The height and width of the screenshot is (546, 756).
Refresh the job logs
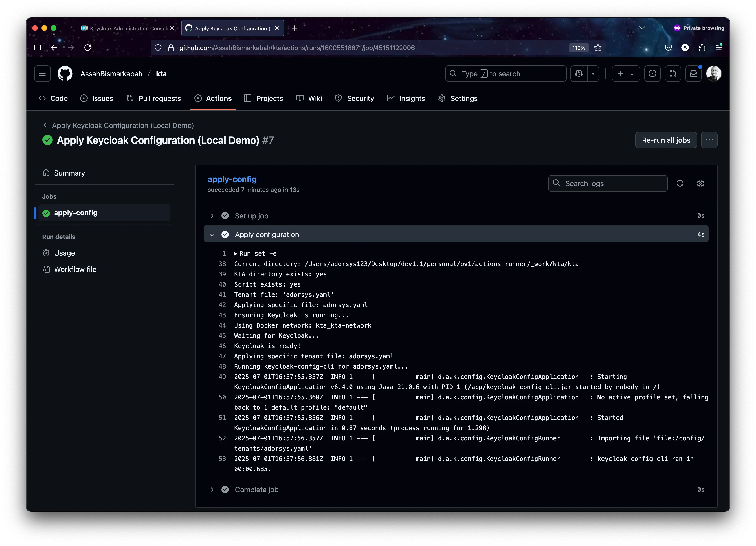(680, 183)
